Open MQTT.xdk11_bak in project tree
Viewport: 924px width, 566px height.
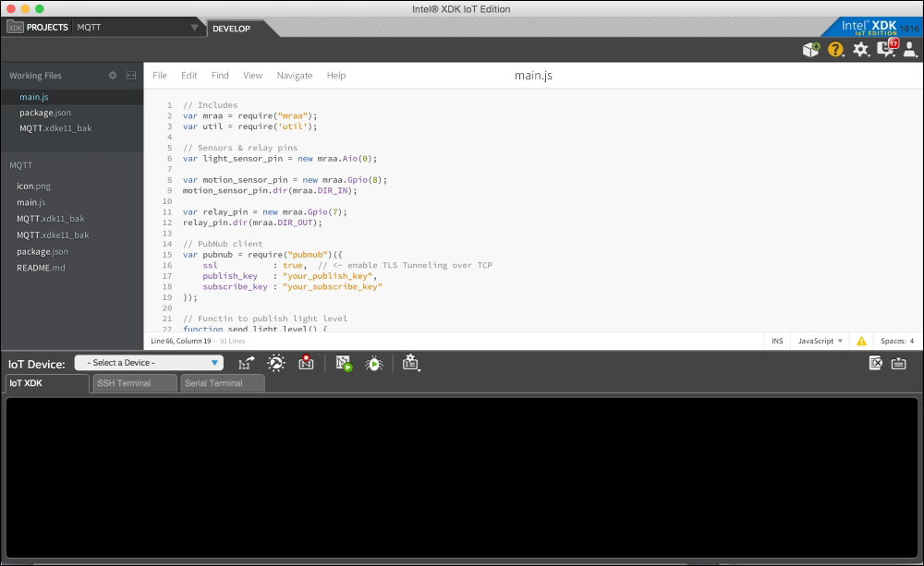point(51,219)
